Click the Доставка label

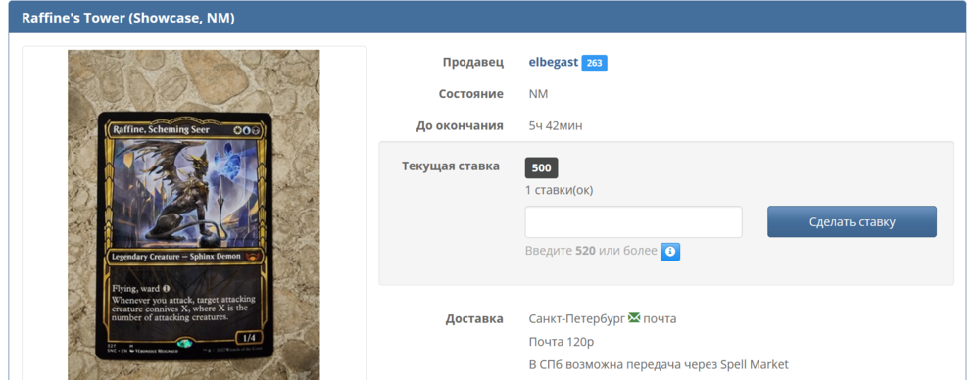[x=474, y=319]
